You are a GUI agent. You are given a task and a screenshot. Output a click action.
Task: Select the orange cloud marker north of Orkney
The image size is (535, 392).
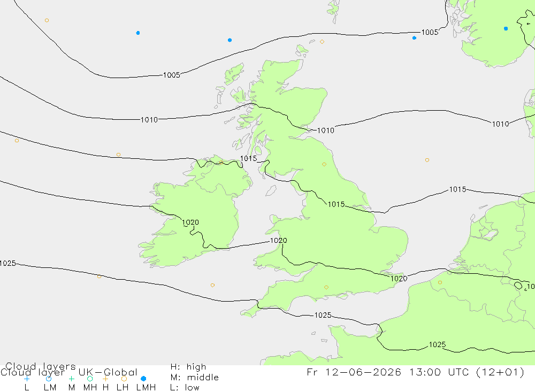322,42
